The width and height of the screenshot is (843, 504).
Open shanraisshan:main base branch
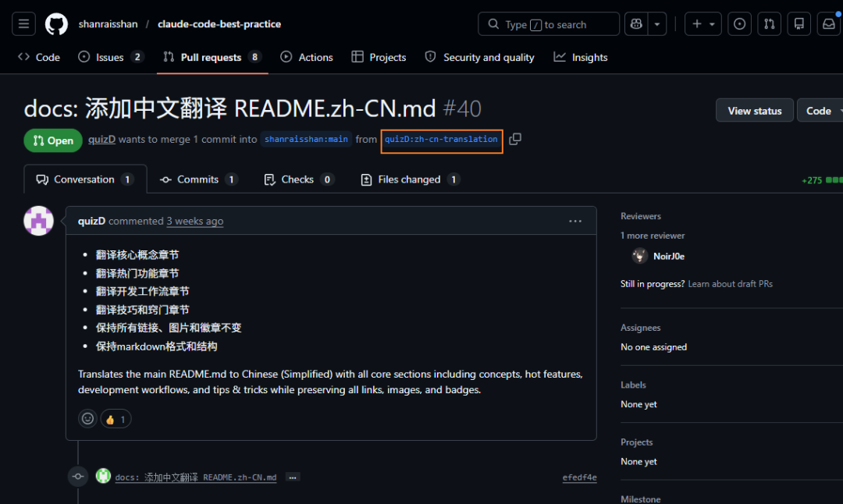306,139
